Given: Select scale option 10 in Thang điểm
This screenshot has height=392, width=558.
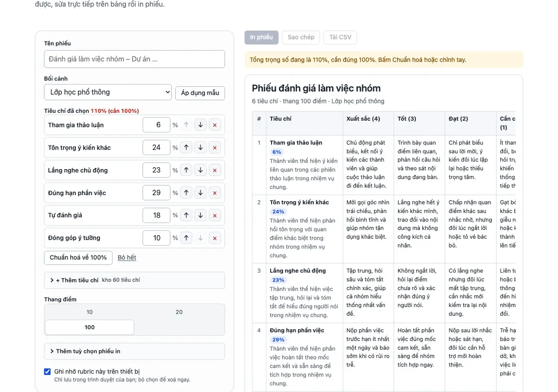Looking at the screenshot, I should [90, 312].
